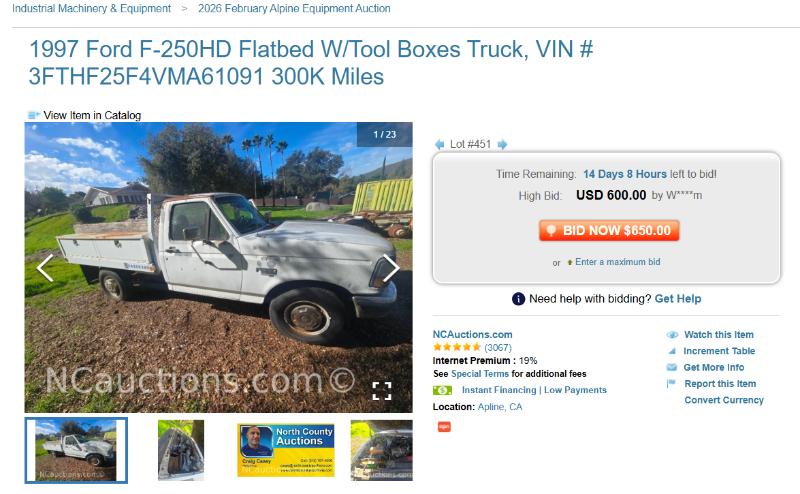The width and height of the screenshot is (800, 494).
Task: Open NCAuctions.com seller link
Action: pos(472,335)
